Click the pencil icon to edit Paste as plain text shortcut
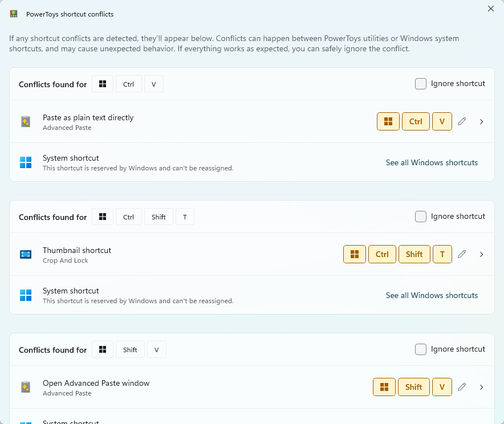 tap(462, 121)
